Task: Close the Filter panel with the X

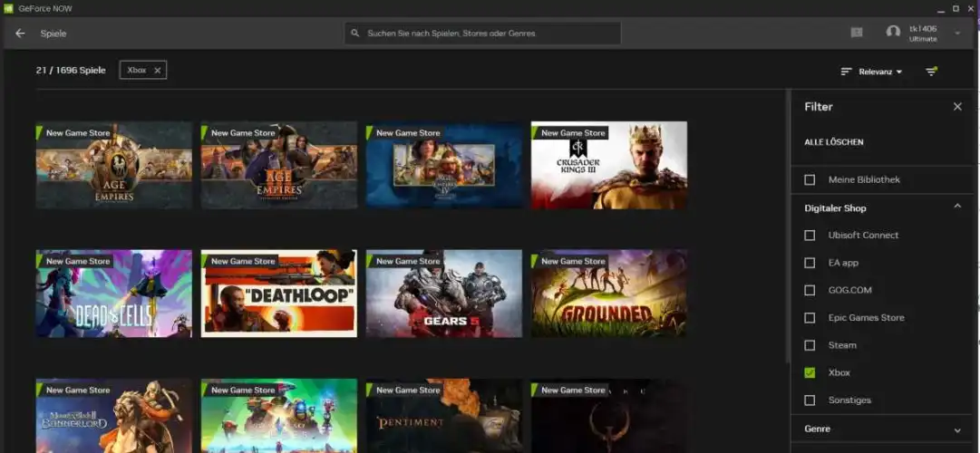Action: (957, 107)
